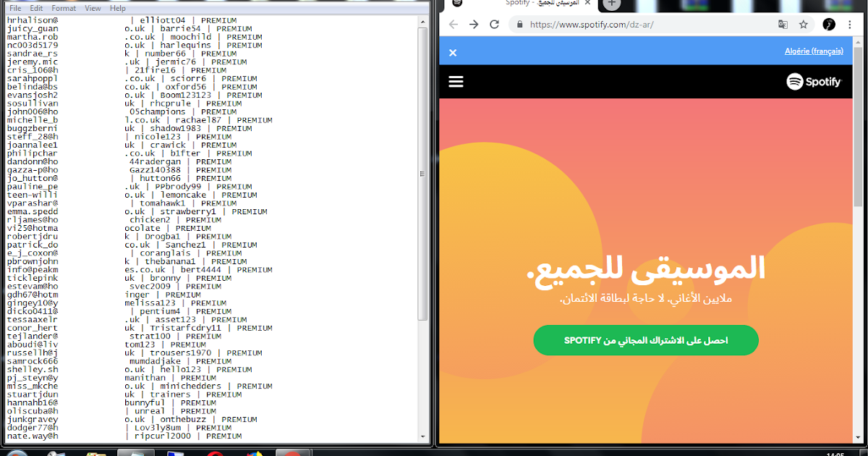Click the belinda@bs oxford56 row

132,87
